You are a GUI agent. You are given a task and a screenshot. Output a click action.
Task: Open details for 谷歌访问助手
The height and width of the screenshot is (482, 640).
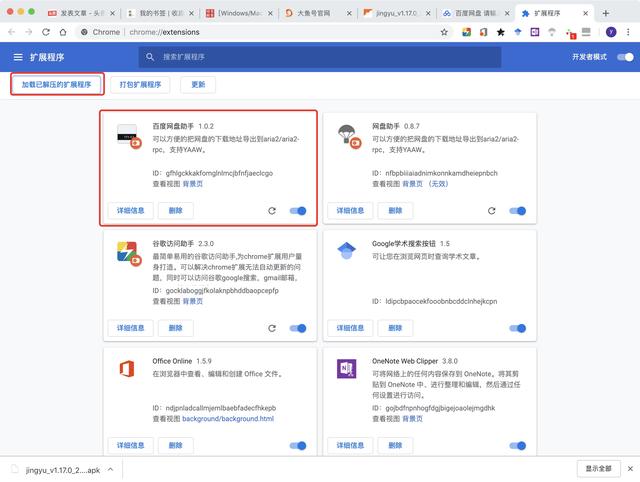[131, 328]
